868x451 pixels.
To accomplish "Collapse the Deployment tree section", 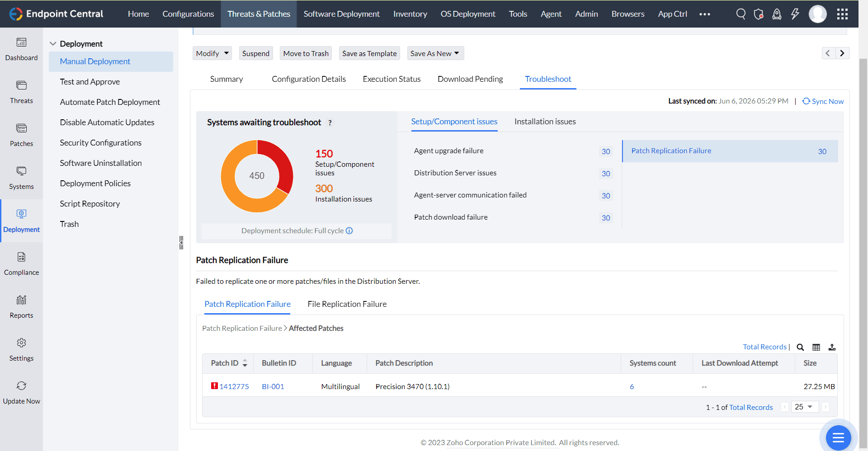I will point(53,44).
